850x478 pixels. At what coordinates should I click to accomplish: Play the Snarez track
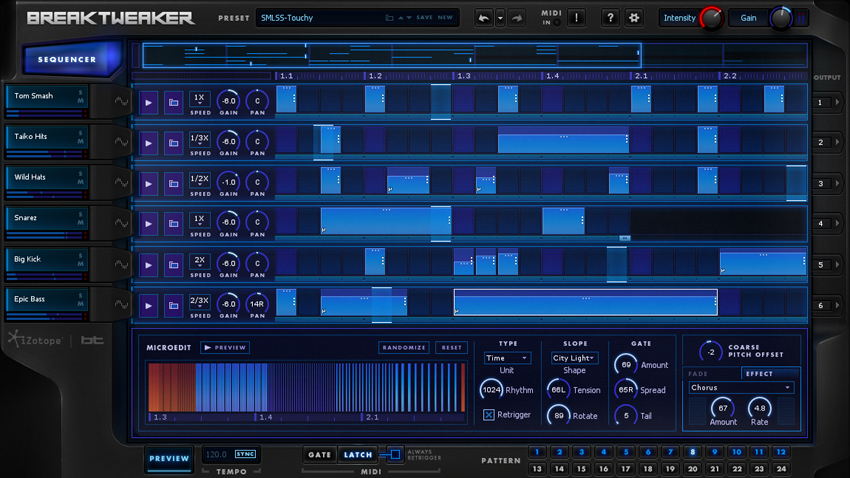click(148, 224)
